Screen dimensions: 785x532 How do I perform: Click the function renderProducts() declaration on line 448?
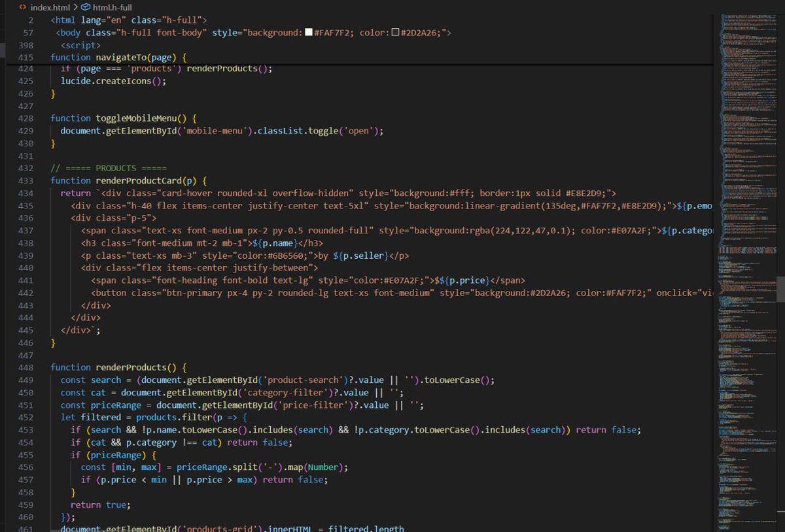[118, 367]
